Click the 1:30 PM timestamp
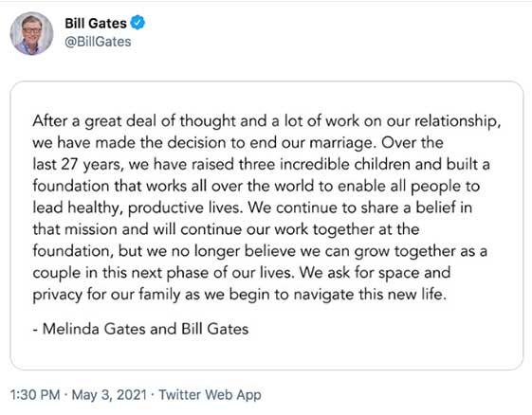Image resolution: width=532 pixels, height=415 pixels. [35, 395]
